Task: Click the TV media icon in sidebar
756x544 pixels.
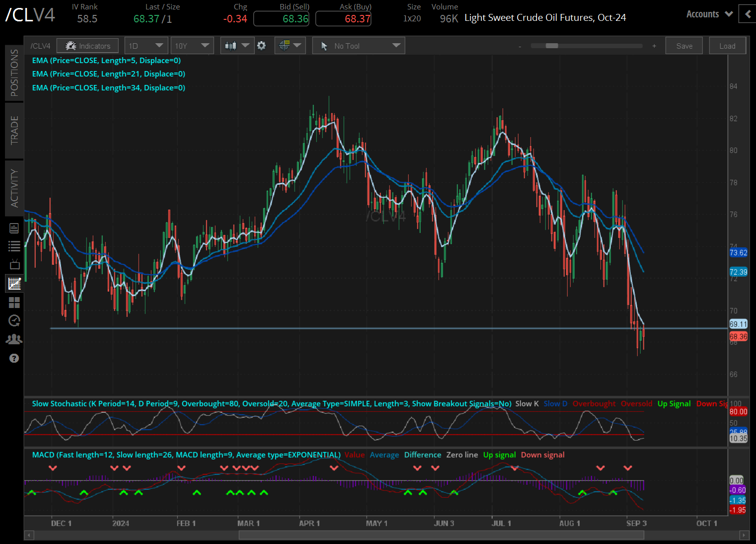Action: [14, 264]
